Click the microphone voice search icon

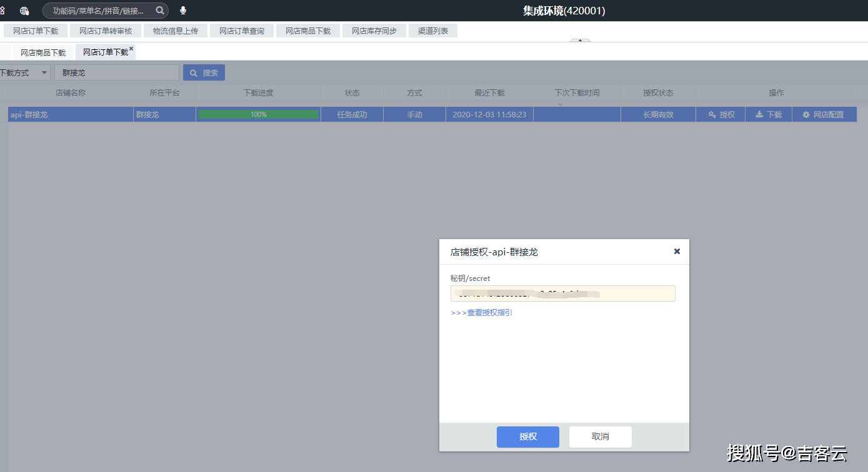(182, 11)
